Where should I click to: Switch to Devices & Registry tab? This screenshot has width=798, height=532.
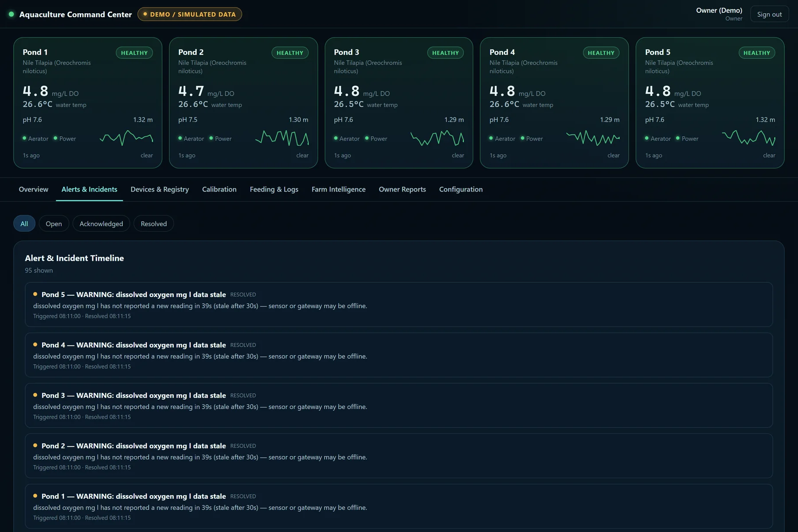coord(160,189)
